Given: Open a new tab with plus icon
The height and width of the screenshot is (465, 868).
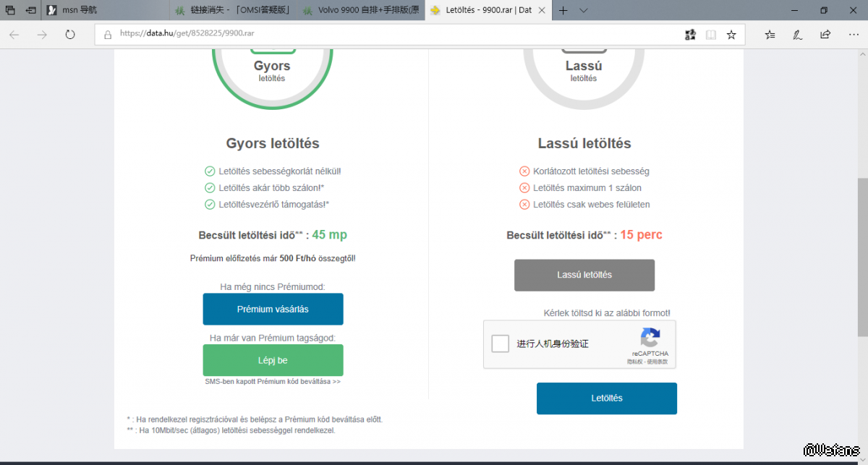Looking at the screenshot, I should pyautogui.click(x=563, y=10).
